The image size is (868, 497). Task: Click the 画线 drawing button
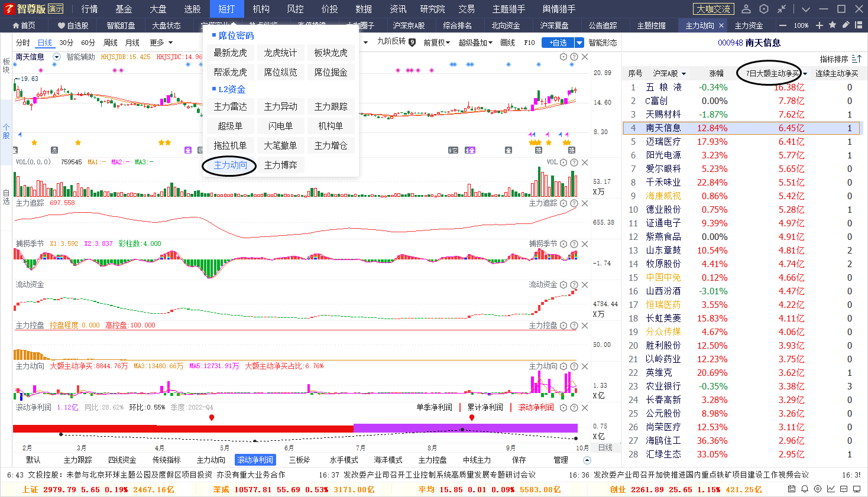(x=507, y=43)
